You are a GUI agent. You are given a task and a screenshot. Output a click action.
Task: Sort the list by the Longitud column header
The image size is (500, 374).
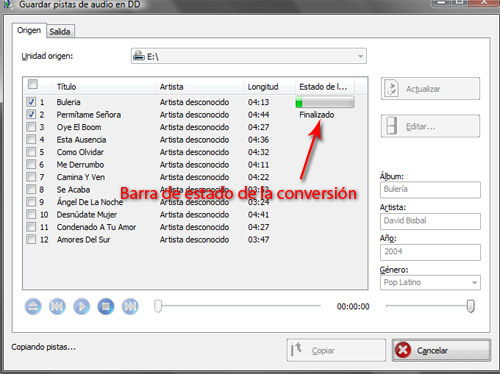pyautogui.click(x=263, y=87)
